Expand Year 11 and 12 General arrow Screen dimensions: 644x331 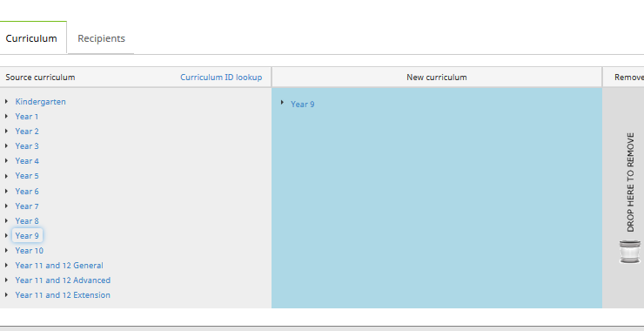7,265
